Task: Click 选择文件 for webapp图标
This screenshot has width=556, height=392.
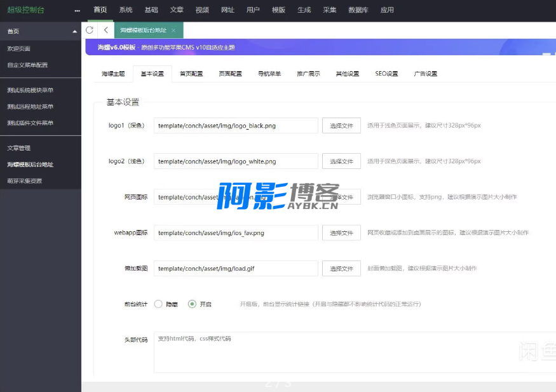Action: 341,233
